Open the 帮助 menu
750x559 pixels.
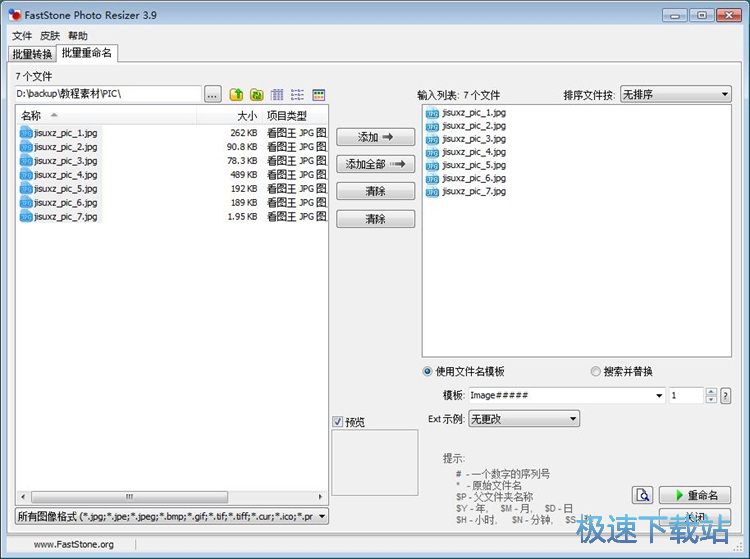[x=77, y=36]
